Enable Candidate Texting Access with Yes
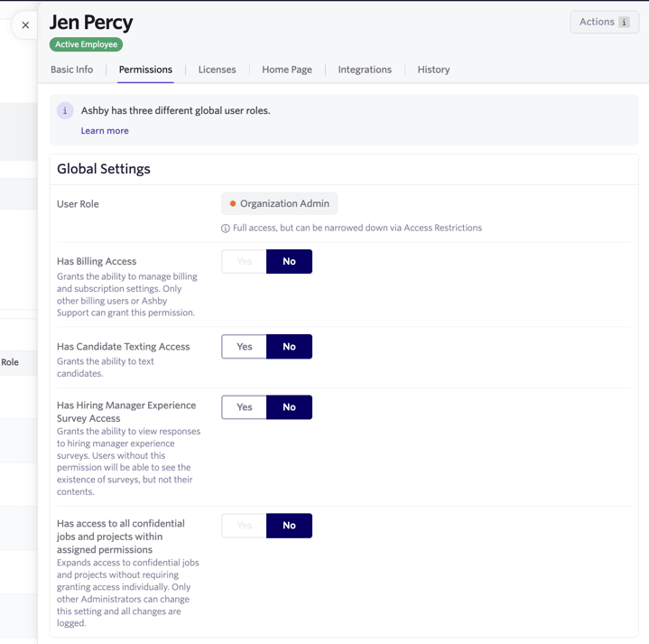 [245, 347]
